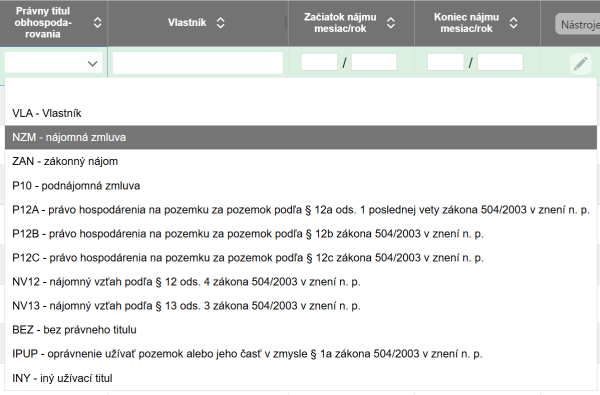Pick P10 - podnájomná zmluva
The height and width of the screenshot is (395, 600).
301,186
